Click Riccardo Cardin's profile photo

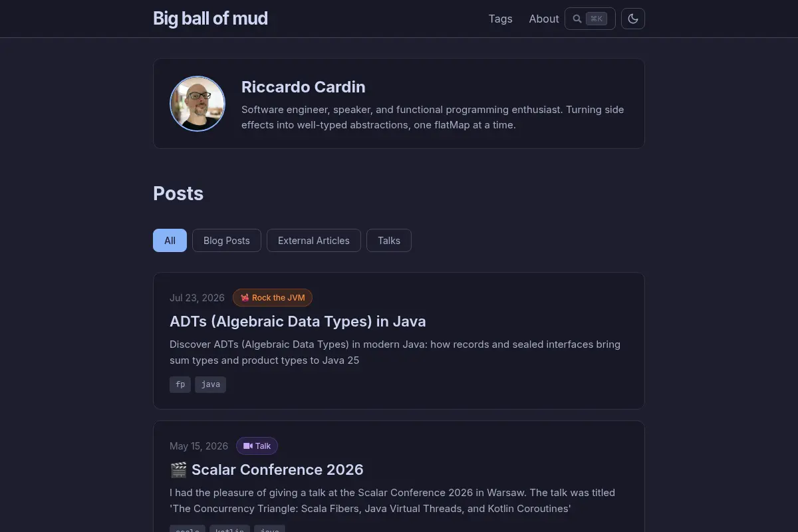pyautogui.click(x=198, y=104)
